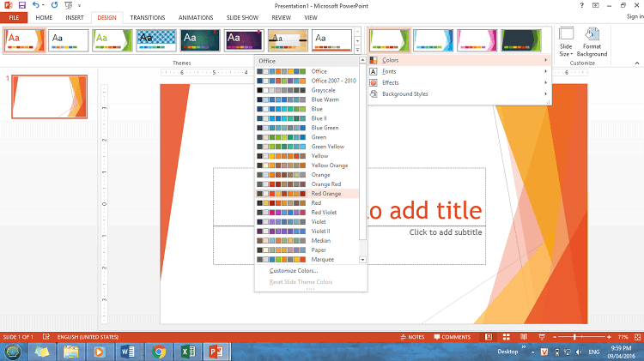The width and height of the screenshot is (644, 361).
Task: Select slide 1 thumbnail in panel
Action: pos(49,97)
